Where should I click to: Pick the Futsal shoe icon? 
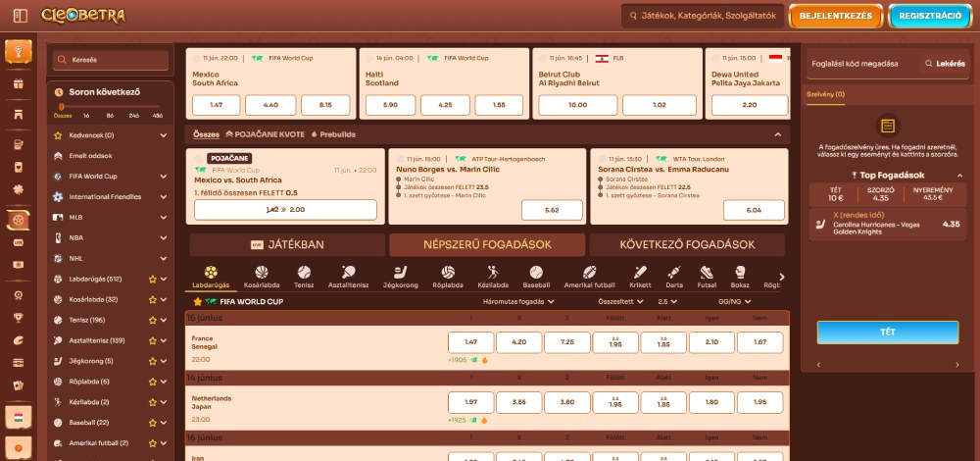tap(707, 272)
